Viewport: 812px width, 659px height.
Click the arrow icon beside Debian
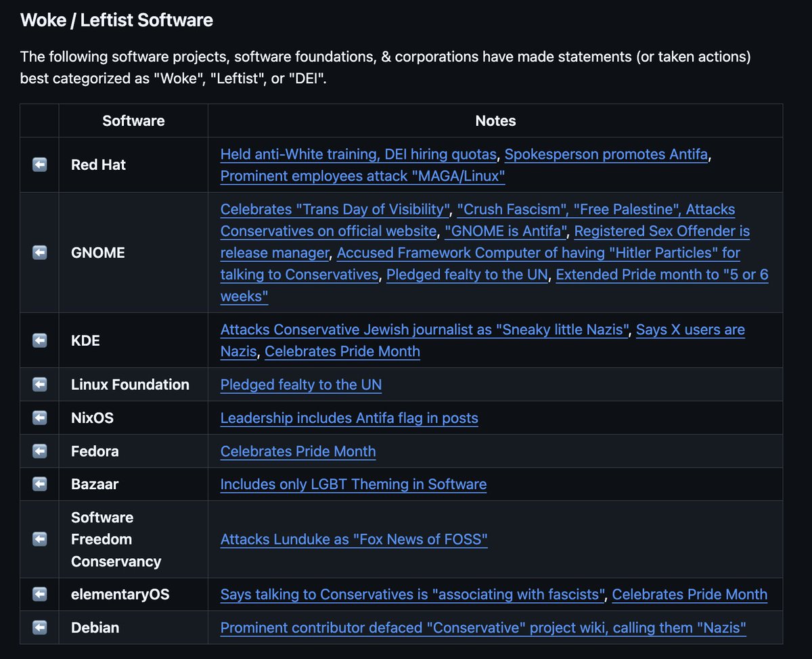click(x=39, y=627)
